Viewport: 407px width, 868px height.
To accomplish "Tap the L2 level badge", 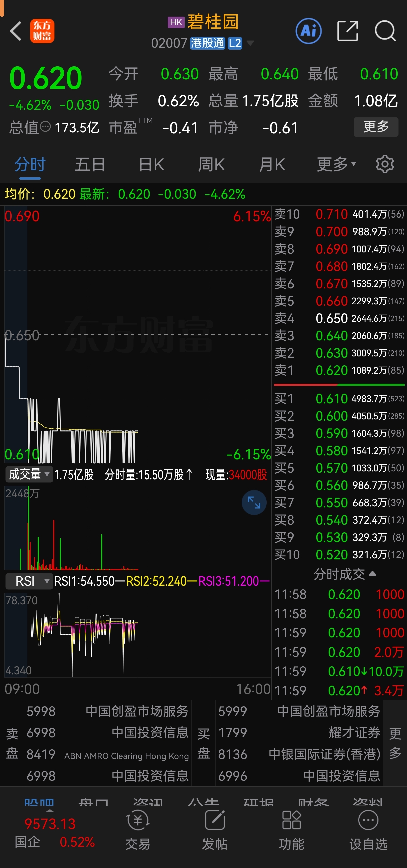I will point(235,43).
